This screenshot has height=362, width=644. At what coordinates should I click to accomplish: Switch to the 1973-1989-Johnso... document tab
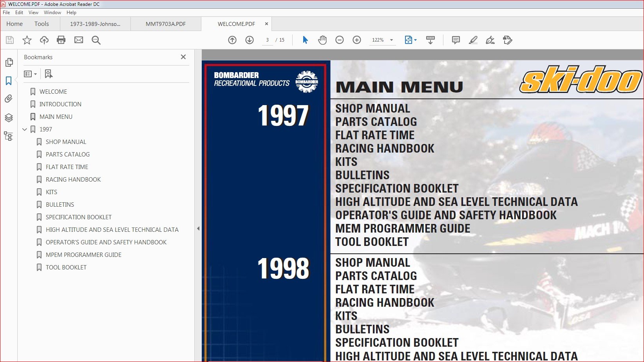click(95, 24)
